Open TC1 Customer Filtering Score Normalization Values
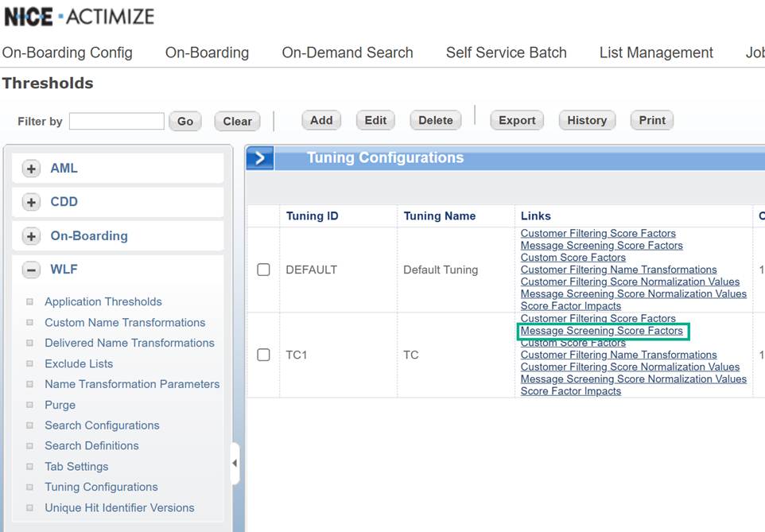The image size is (765, 532). pyautogui.click(x=630, y=367)
